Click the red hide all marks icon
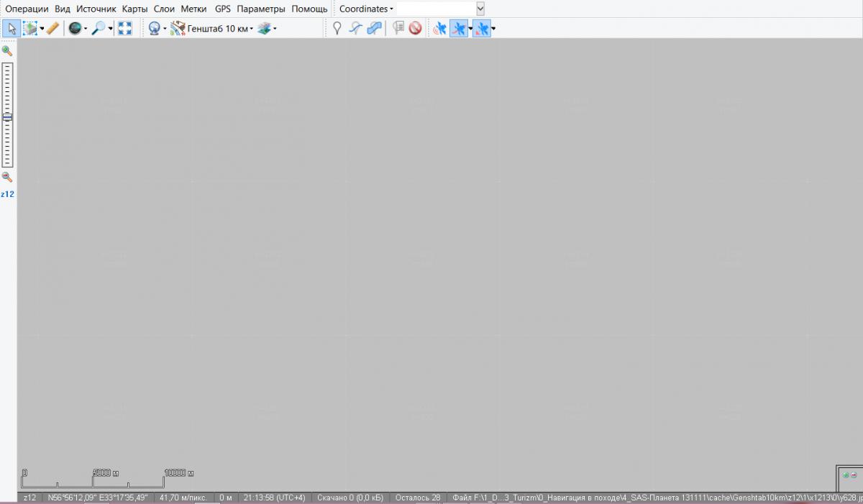This screenshot has height=504, width=863. tap(415, 29)
